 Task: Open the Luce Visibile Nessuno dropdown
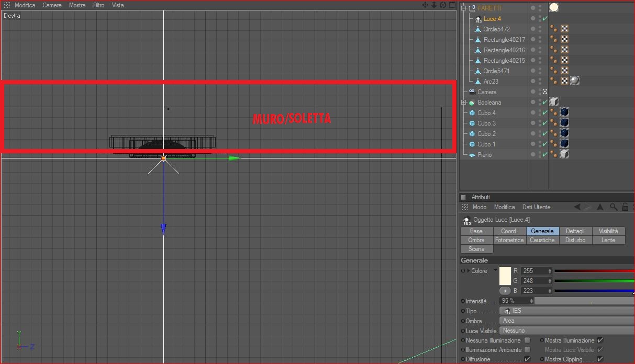[567, 331]
